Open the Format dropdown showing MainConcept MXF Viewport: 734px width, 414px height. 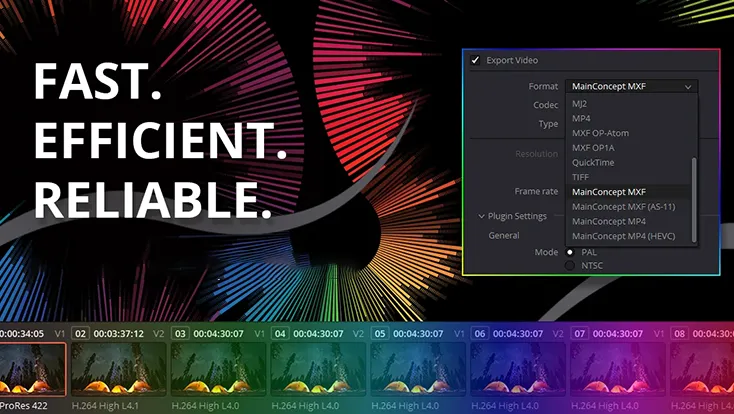(631, 87)
